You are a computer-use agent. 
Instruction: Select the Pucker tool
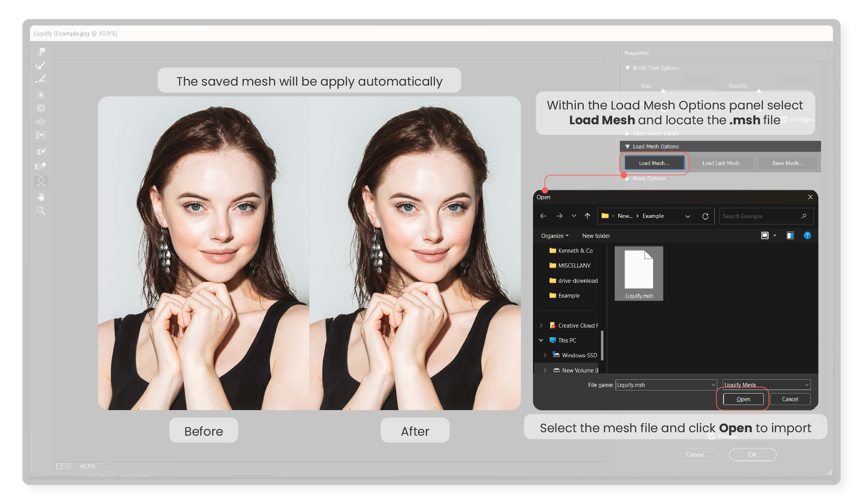coord(41,108)
